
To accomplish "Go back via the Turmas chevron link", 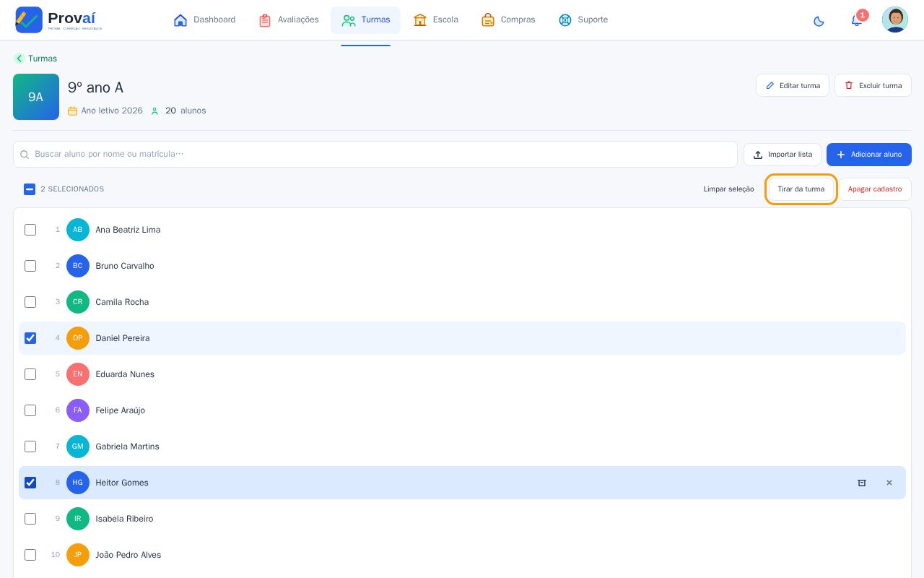I will pos(35,59).
